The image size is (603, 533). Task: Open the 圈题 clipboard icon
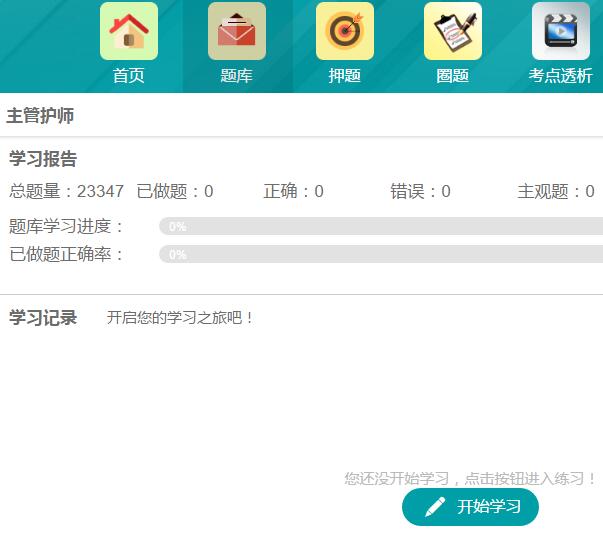coord(453,31)
